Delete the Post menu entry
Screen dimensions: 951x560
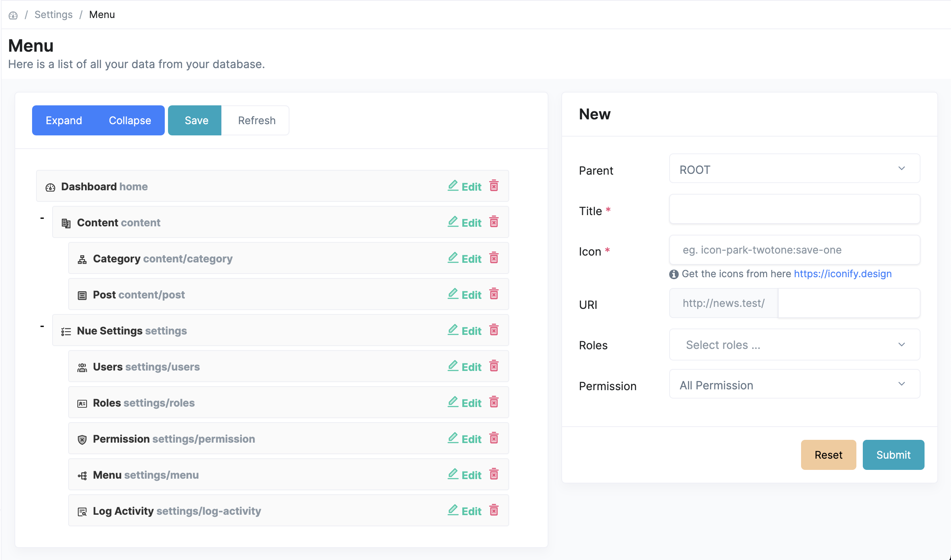tap(494, 294)
